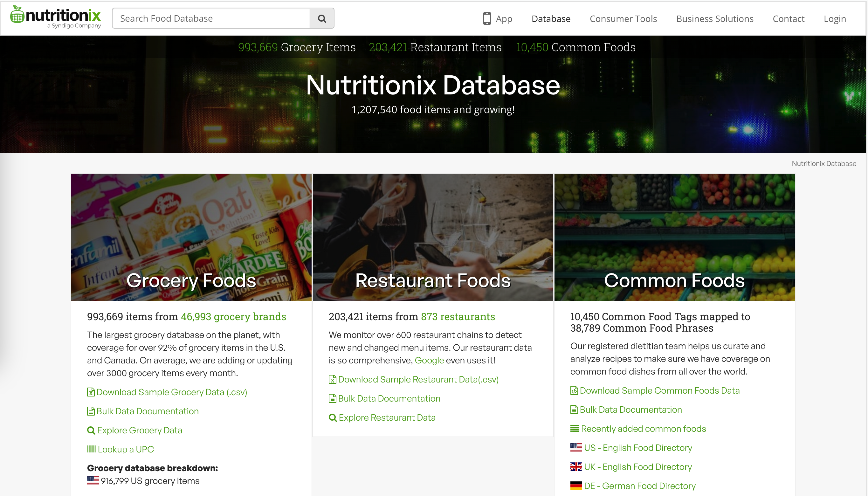The width and height of the screenshot is (868, 496).
Task: Click the Nutritionix apple logo
Action: tap(17, 15)
